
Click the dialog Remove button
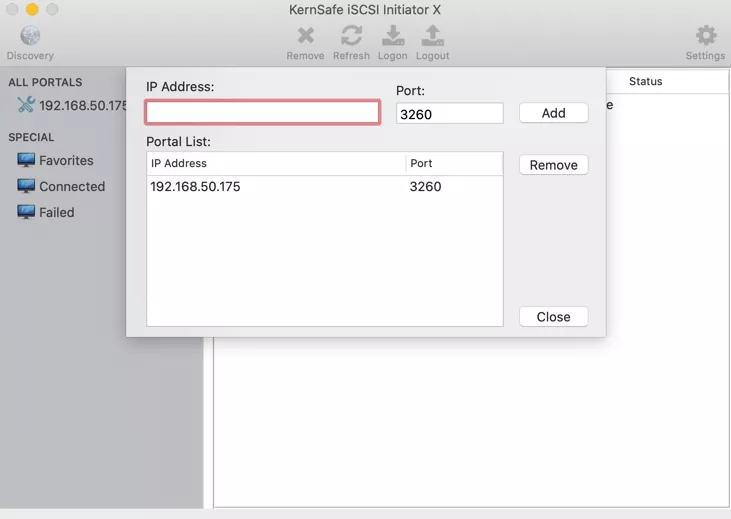tap(553, 165)
